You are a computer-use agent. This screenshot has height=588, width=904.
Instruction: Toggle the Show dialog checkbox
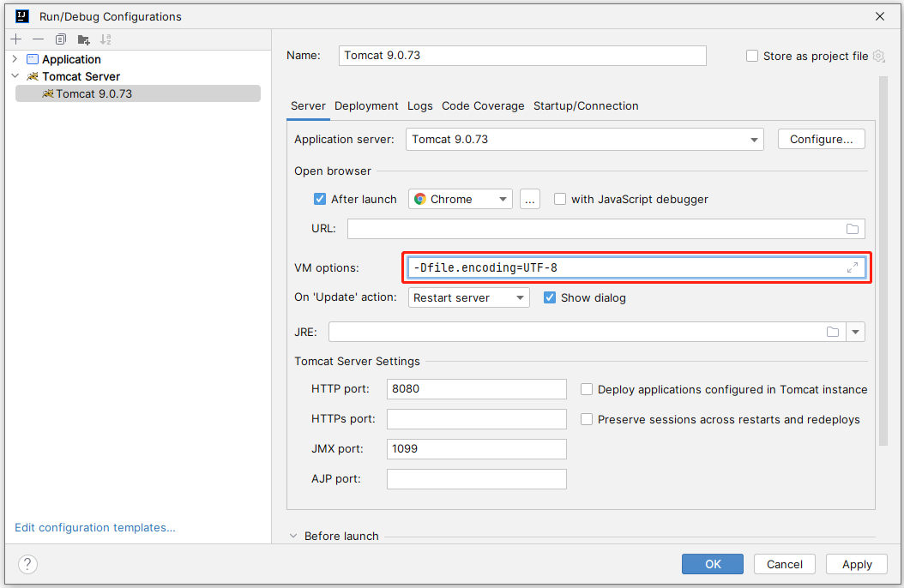click(x=550, y=297)
